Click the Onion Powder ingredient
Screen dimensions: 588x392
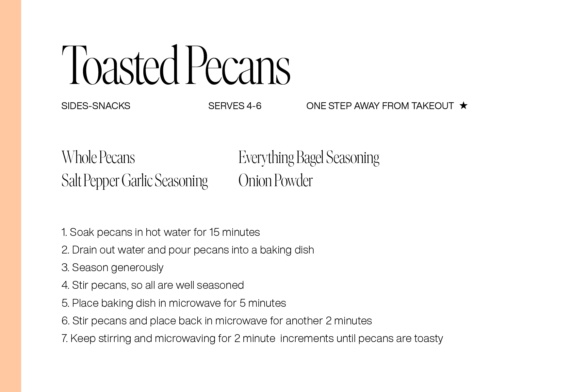tap(275, 181)
